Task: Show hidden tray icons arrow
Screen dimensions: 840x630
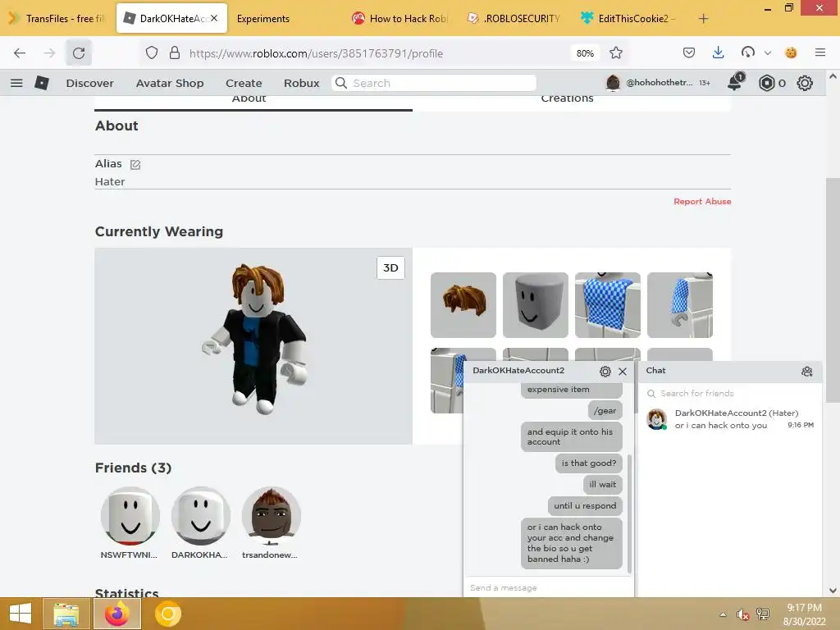Action: click(x=723, y=614)
